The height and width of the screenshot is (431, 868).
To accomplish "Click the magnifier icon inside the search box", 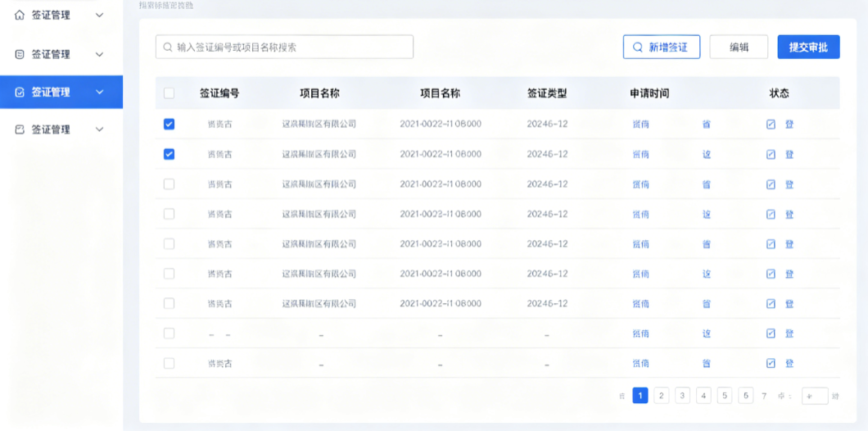I will click(168, 47).
